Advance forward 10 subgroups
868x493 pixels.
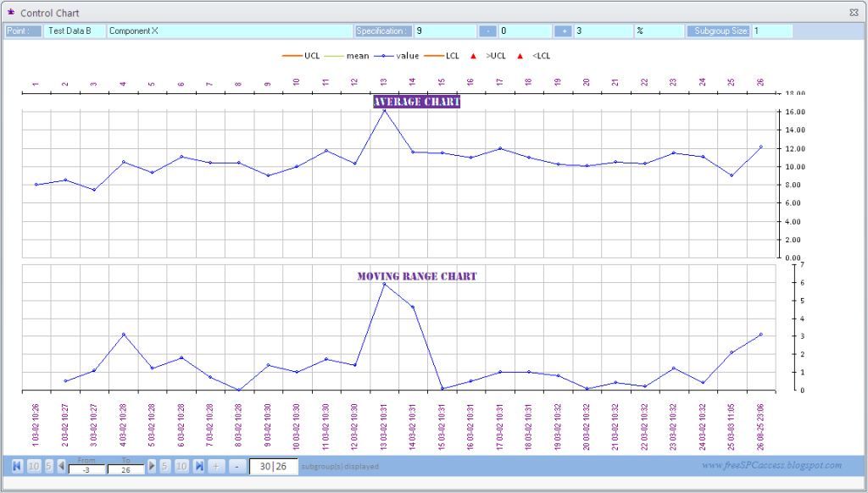tap(181, 466)
